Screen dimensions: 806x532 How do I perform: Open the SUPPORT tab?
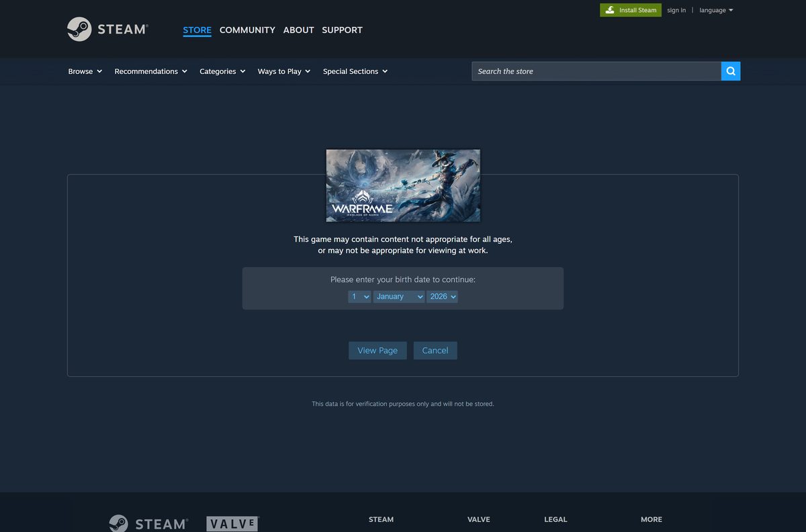pos(342,30)
